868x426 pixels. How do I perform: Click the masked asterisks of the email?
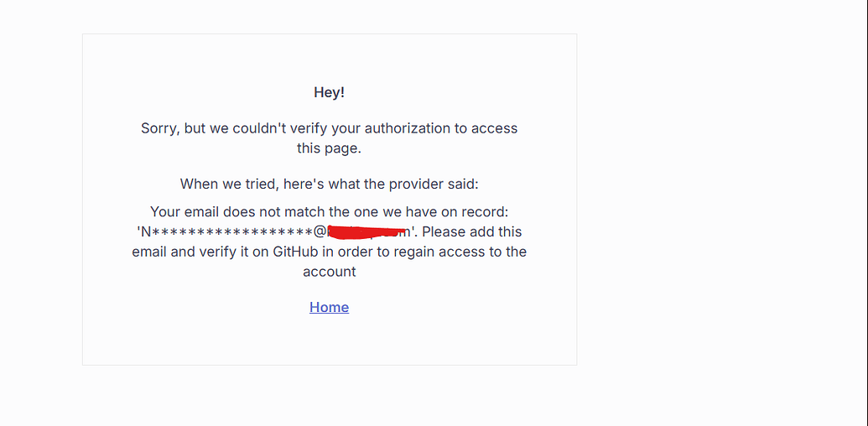click(231, 231)
